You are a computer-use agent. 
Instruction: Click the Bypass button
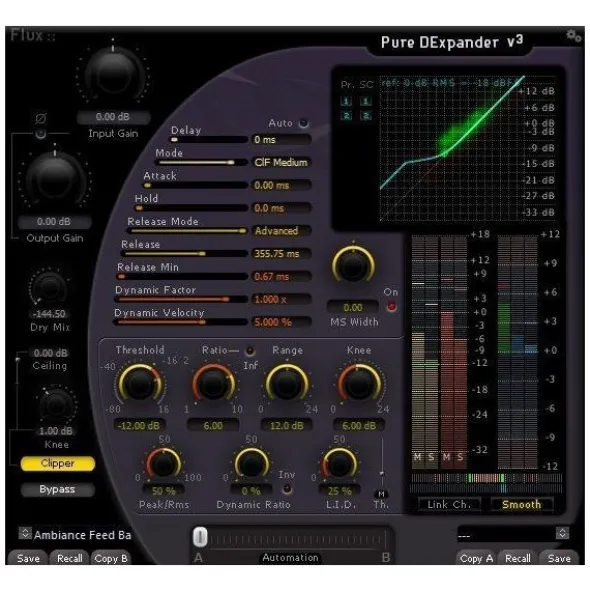[57, 489]
